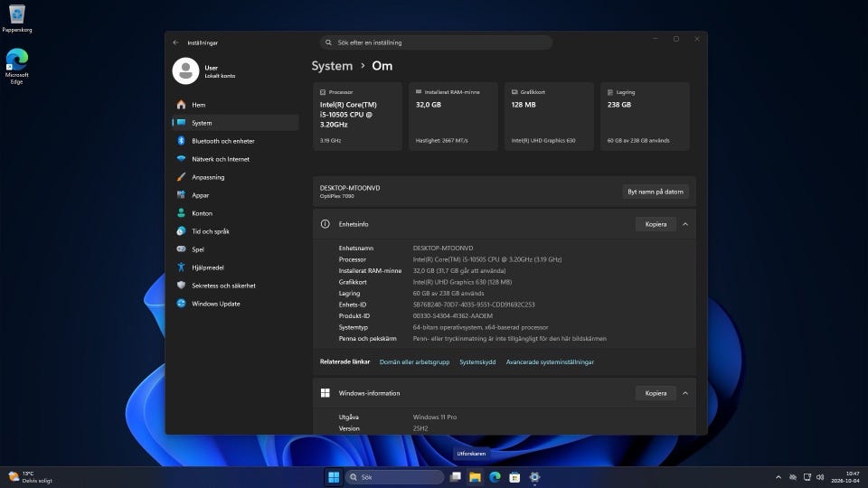Copy device info with Kopiera button
Screen dimensions: 868x488
coord(656,224)
